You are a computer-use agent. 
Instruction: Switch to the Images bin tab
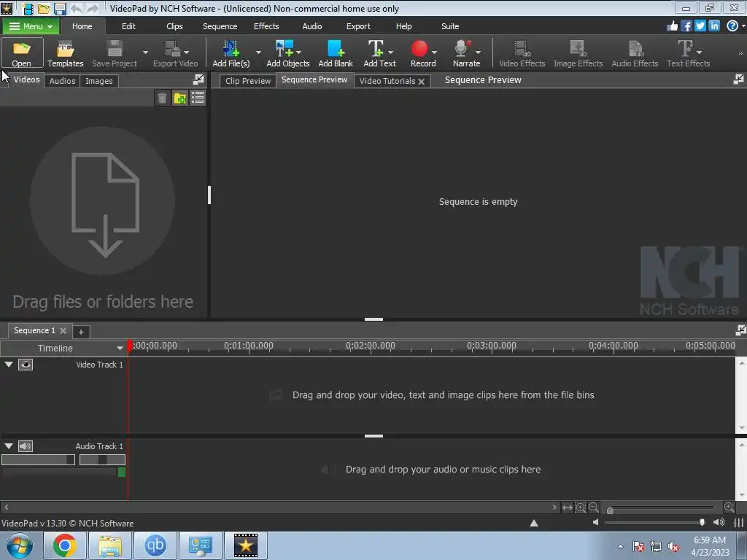pyautogui.click(x=99, y=81)
